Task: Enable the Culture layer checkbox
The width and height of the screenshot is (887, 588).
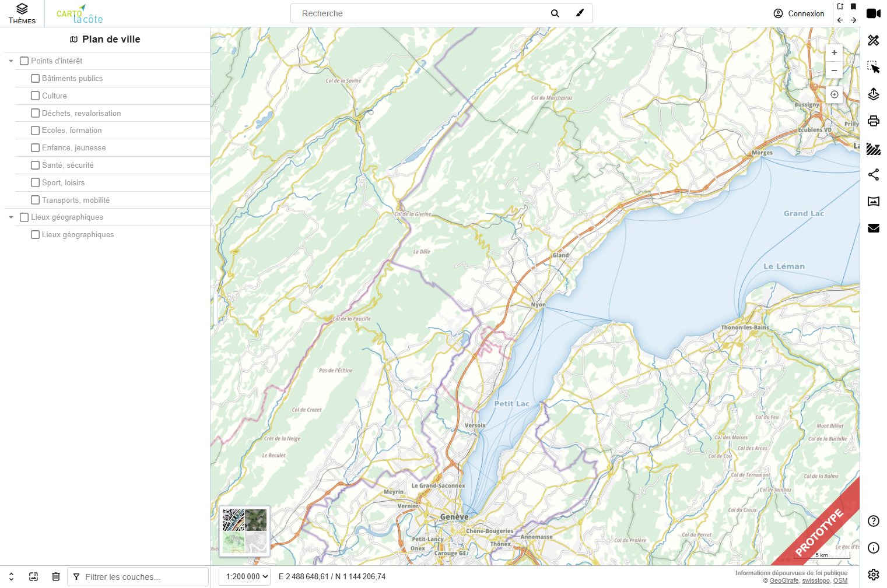Action: tap(36, 96)
